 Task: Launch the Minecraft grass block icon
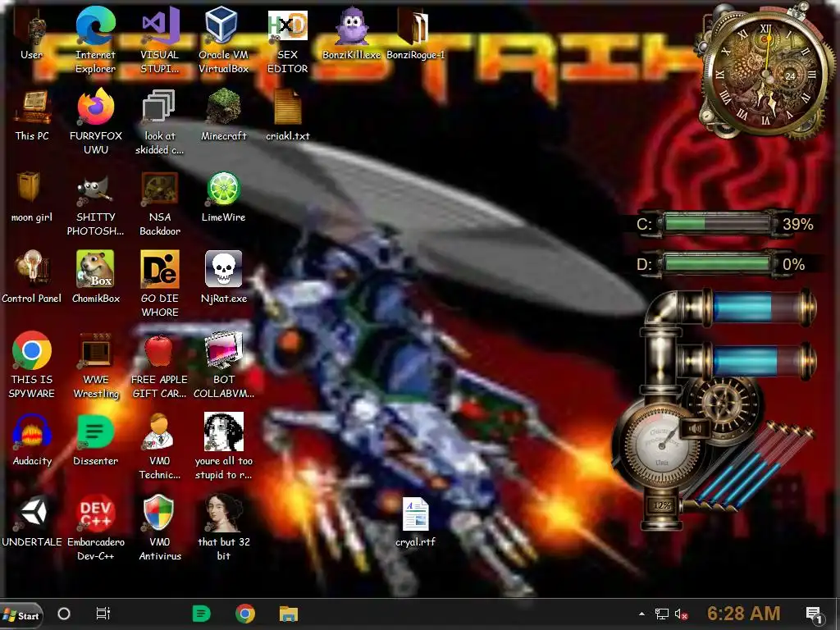click(223, 115)
